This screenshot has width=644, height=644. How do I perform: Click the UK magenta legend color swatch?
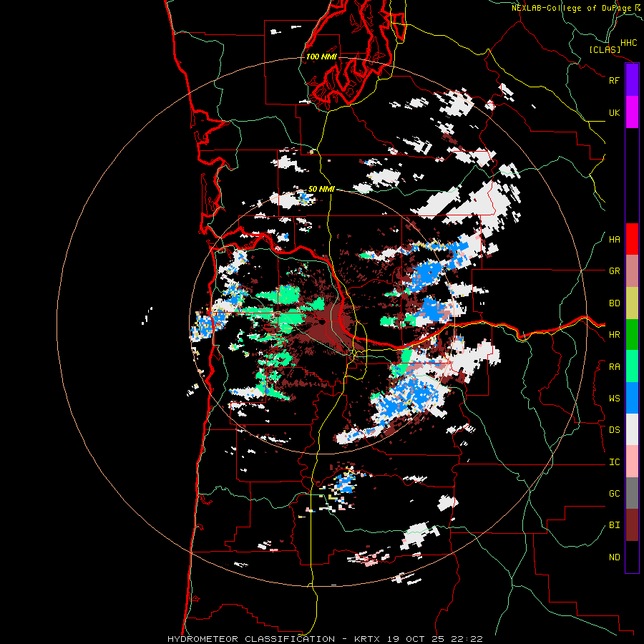tap(632, 112)
